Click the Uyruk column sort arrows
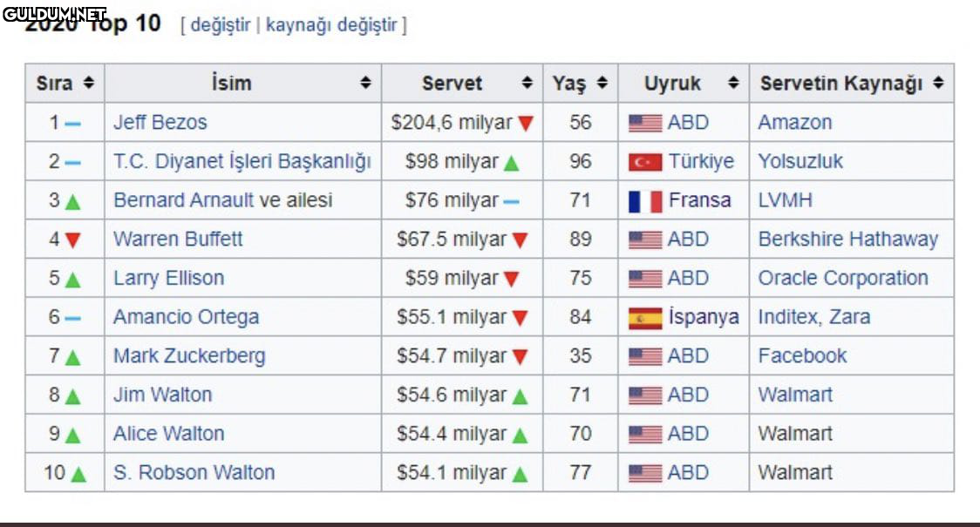This screenshot has width=980, height=527. 733,84
